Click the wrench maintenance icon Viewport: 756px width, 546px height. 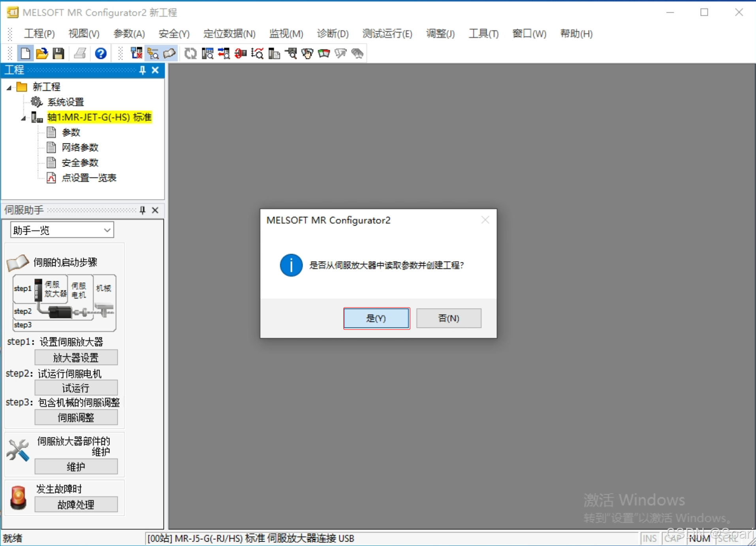18,450
